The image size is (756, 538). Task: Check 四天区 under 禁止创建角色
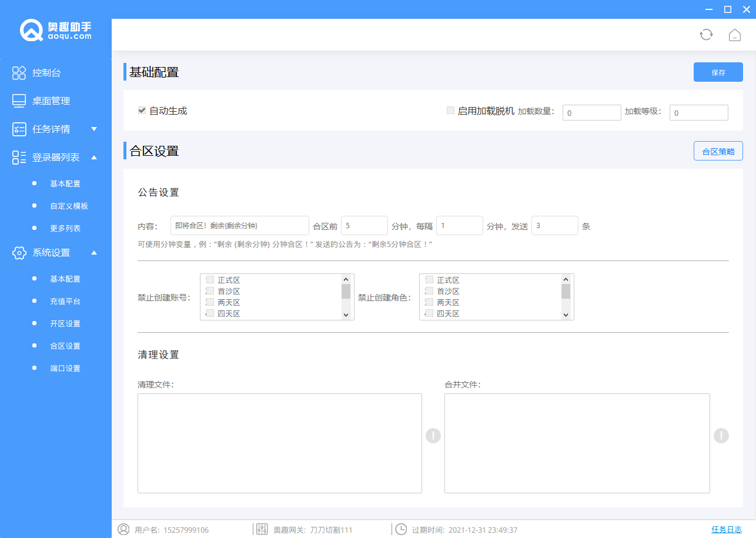coord(429,313)
